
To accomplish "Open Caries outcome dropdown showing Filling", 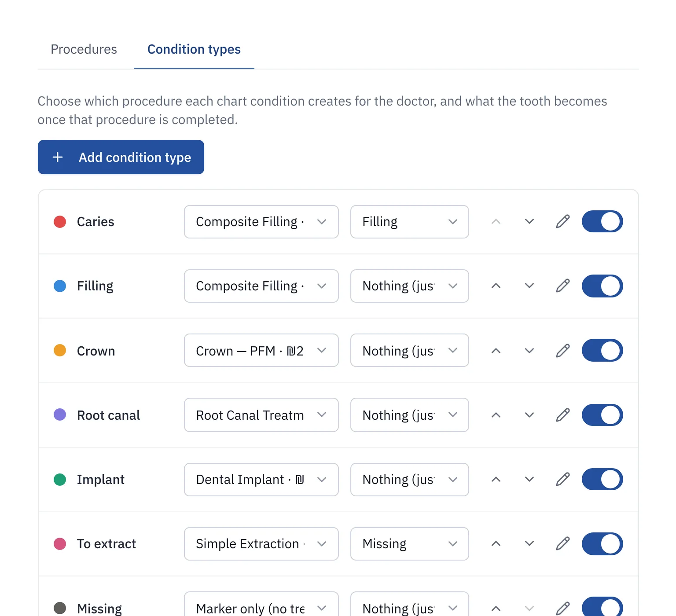I will coord(410,222).
